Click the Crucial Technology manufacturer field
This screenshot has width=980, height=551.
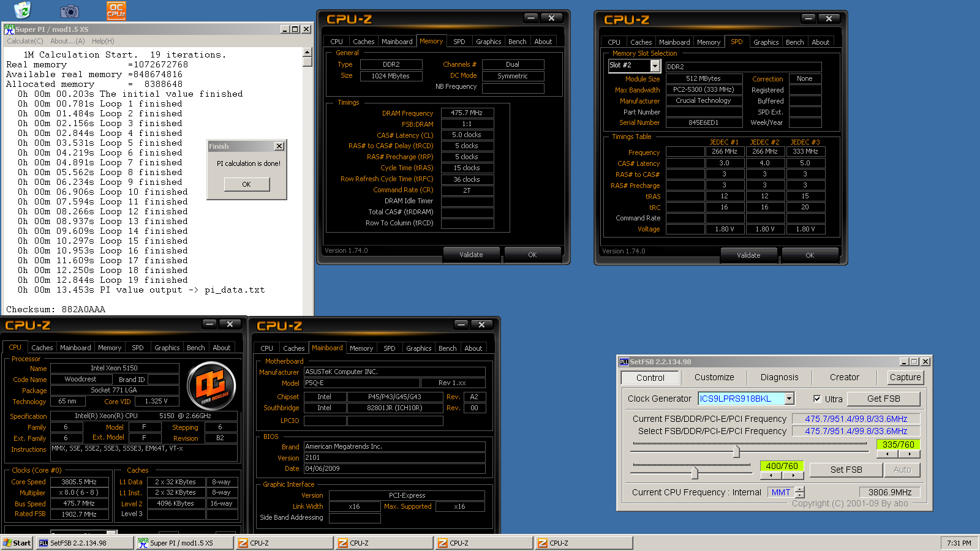point(704,100)
